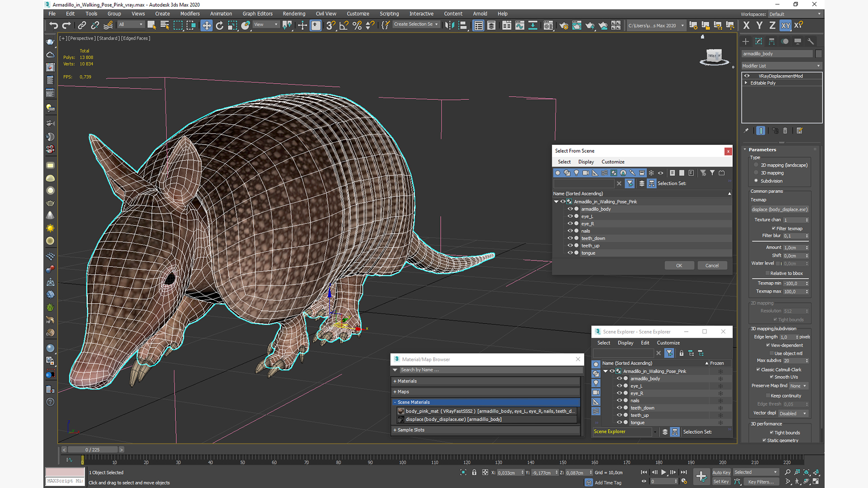Toggle the 3D Snaps icon
Screen dimensions: 868x488
331,25
